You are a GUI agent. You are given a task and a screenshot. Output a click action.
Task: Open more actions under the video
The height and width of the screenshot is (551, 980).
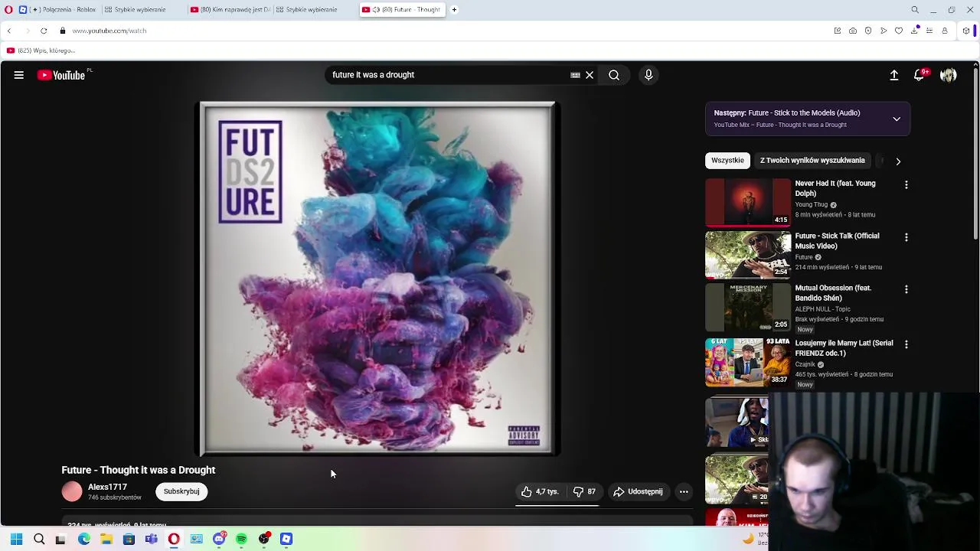tap(684, 491)
